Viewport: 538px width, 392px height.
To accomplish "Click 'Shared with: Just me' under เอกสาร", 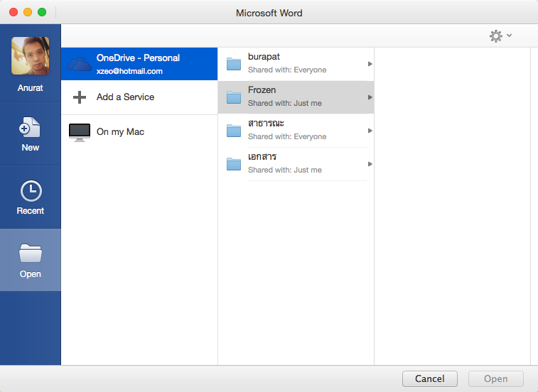I will tap(285, 170).
